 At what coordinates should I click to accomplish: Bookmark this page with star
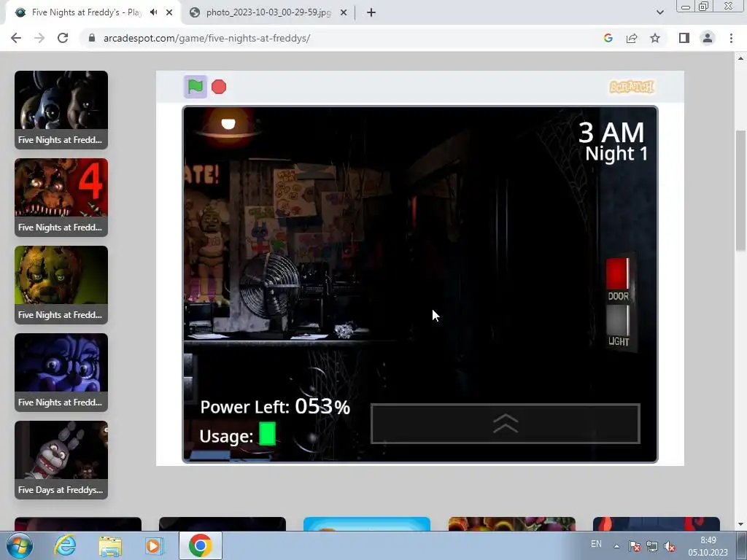click(x=655, y=38)
